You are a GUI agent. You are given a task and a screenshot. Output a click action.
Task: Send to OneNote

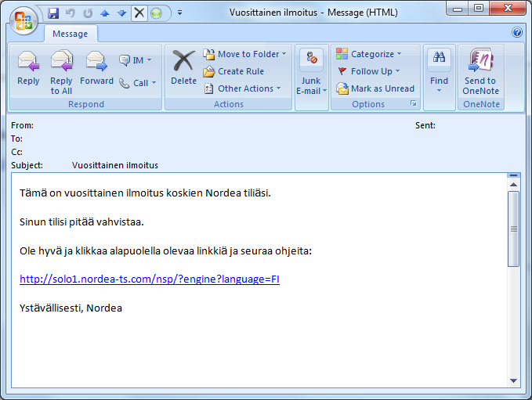click(481, 72)
